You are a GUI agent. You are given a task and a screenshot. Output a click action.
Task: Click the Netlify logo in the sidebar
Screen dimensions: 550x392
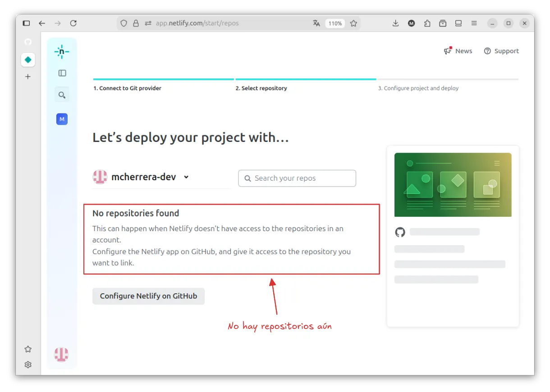62,52
